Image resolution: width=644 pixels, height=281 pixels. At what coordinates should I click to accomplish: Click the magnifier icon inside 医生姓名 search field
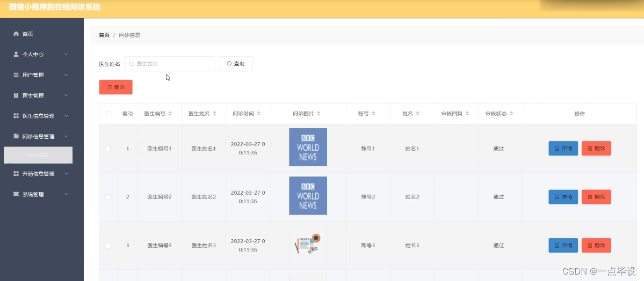pos(132,64)
